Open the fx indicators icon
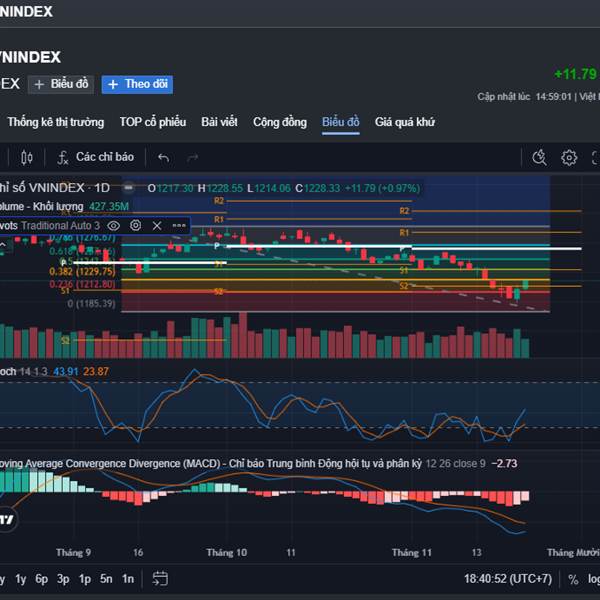The width and height of the screenshot is (600, 600). pos(62,158)
